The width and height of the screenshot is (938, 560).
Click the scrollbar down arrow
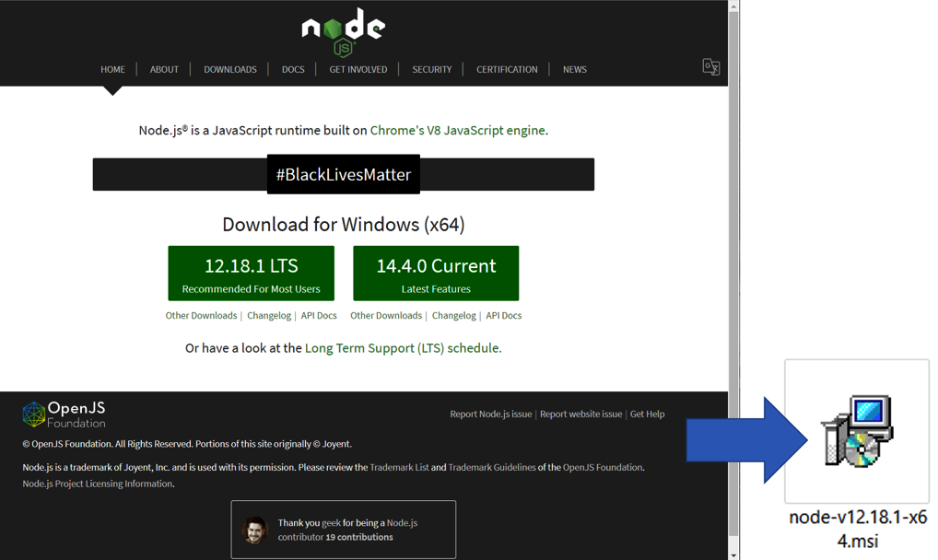click(733, 554)
